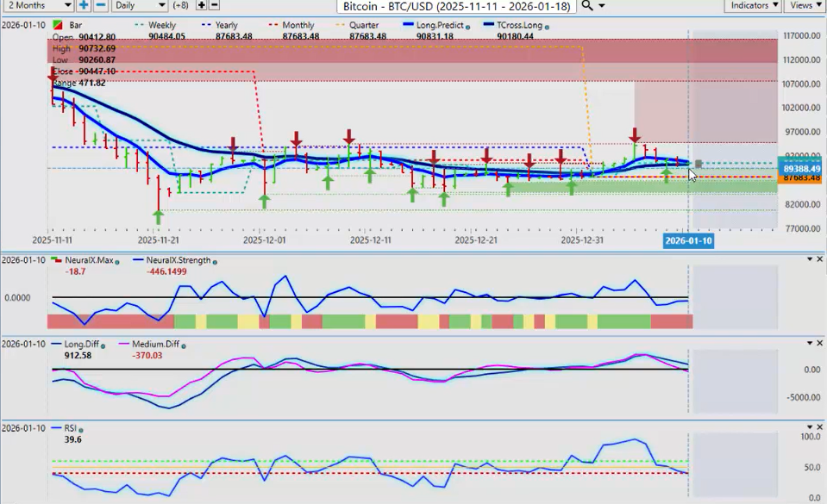Close the Long.Diff indicator panel
827x504 pixels.
818,343
